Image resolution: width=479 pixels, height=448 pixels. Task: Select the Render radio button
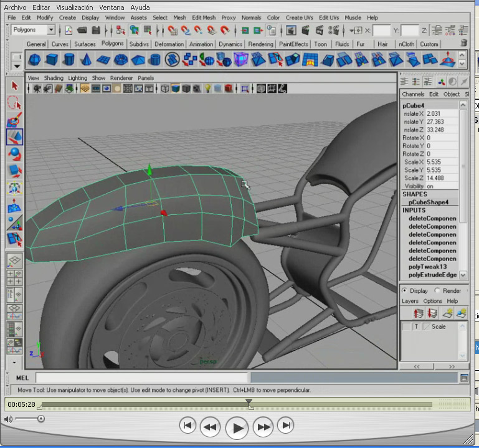tap(437, 290)
